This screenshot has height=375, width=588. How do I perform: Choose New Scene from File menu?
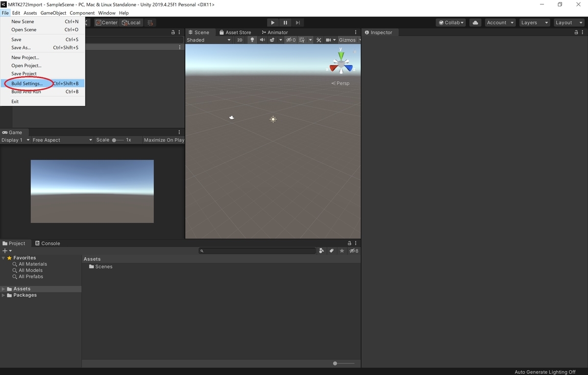[x=43, y=22]
